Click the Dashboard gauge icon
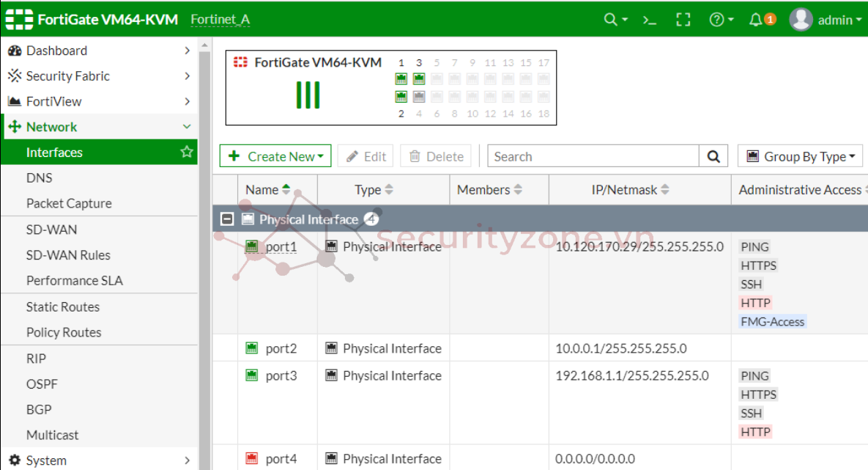The height and width of the screenshot is (470, 868). click(x=15, y=51)
